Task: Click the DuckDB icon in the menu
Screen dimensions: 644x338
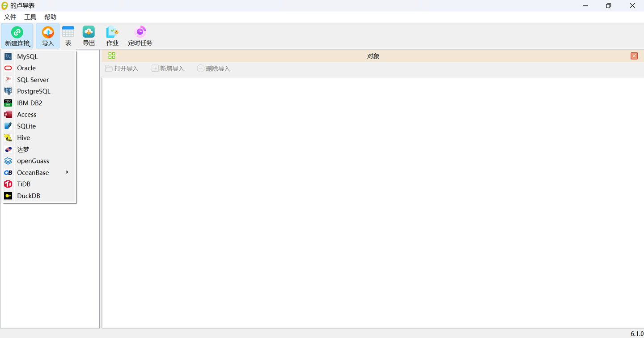Action: pos(8,196)
